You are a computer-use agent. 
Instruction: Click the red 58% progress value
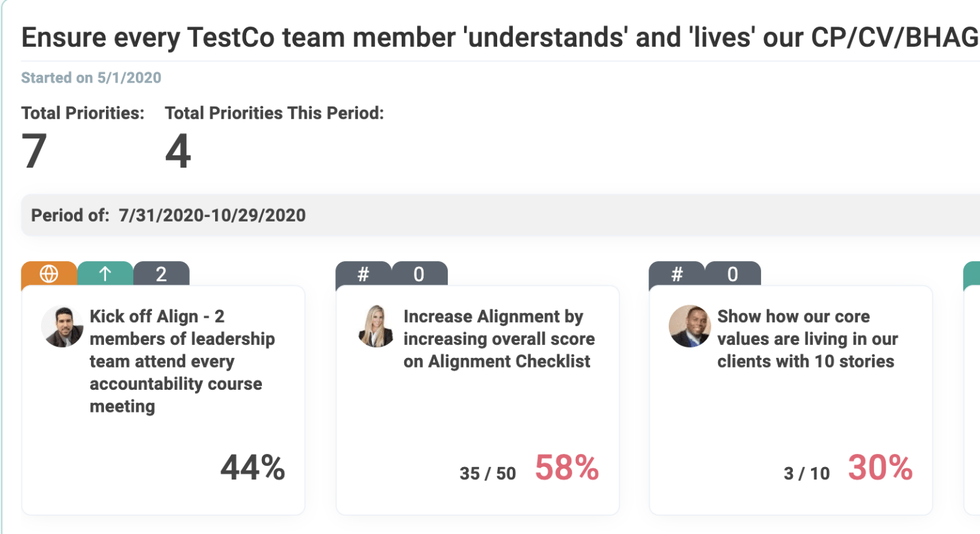[567, 468]
